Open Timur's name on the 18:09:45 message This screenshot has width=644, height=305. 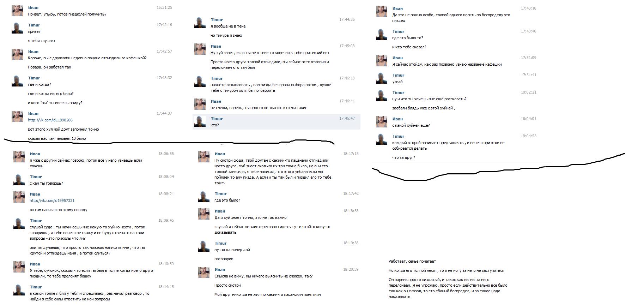(x=36, y=221)
